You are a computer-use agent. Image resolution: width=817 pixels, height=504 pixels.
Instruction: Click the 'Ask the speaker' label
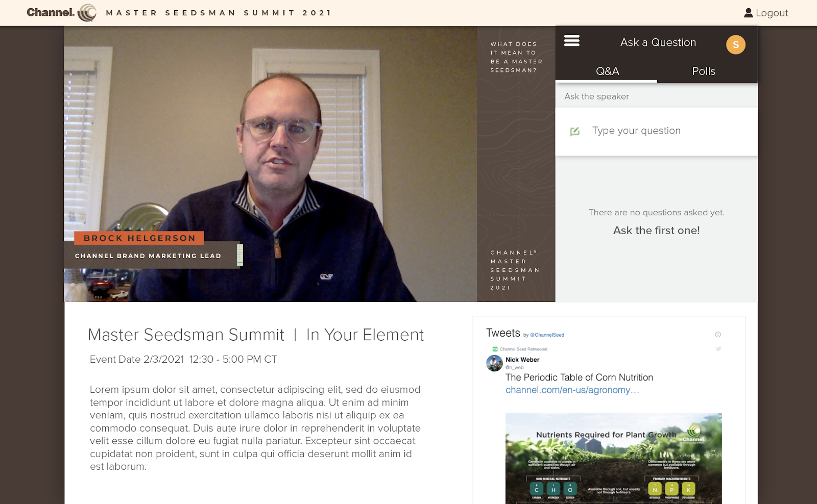tap(596, 96)
